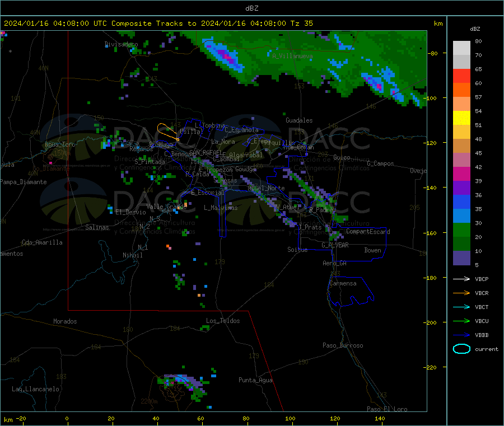Click the cyan 'current' ellipse legend icon
The height and width of the screenshot is (426, 504).
pos(461,349)
